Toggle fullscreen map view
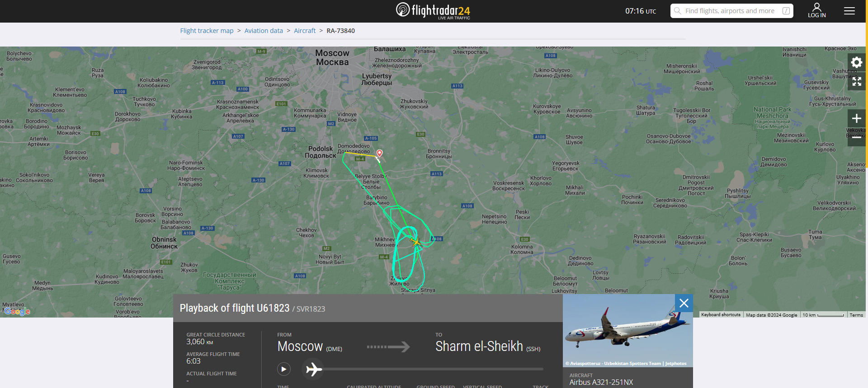The height and width of the screenshot is (388, 868). click(x=857, y=81)
